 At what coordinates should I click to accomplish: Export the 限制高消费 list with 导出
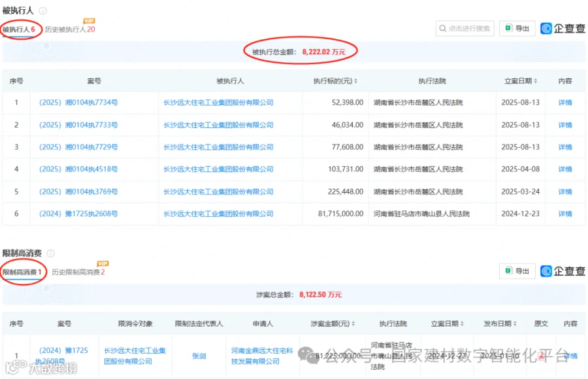pos(517,271)
